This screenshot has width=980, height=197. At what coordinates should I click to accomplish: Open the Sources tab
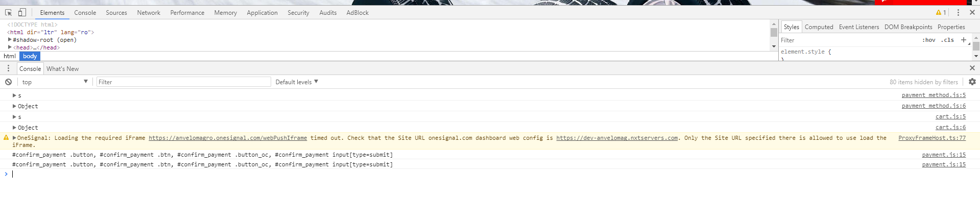pyautogui.click(x=116, y=13)
